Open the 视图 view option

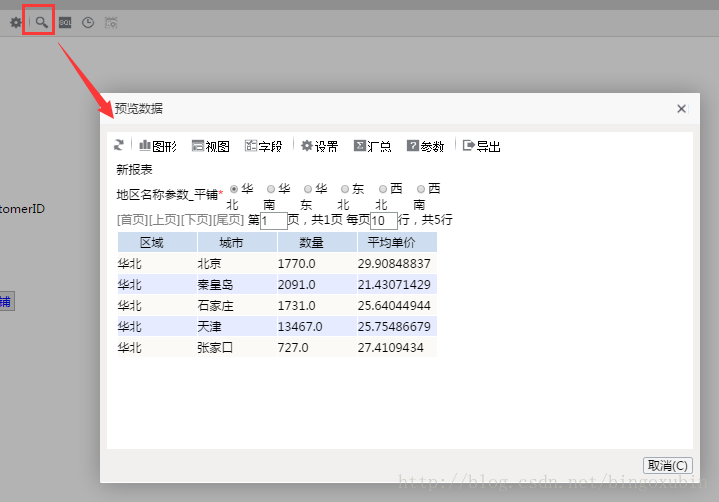coord(211,146)
